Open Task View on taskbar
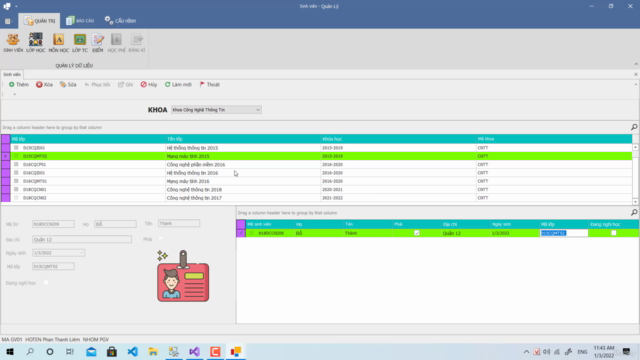640x360 pixels. (70, 351)
